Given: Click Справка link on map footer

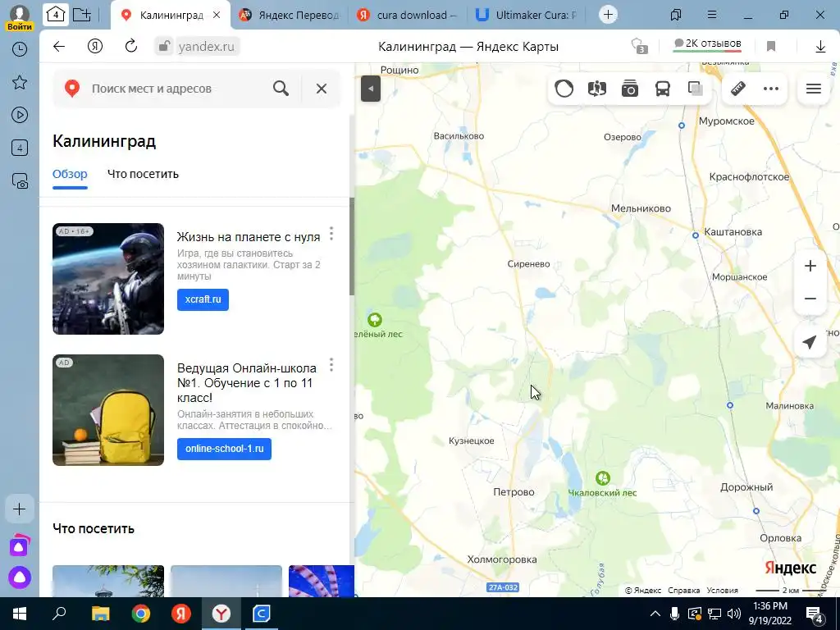Looking at the screenshot, I should pos(683,590).
